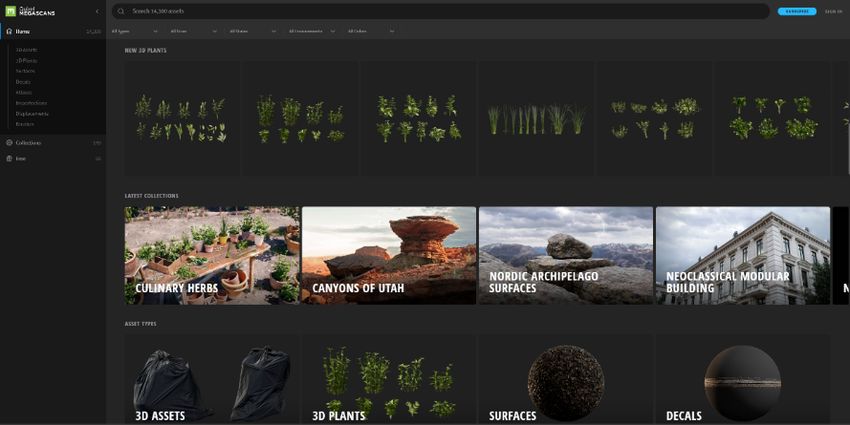The width and height of the screenshot is (850, 425).
Task: Open Imperfections in sidebar list
Action: (x=31, y=103)
